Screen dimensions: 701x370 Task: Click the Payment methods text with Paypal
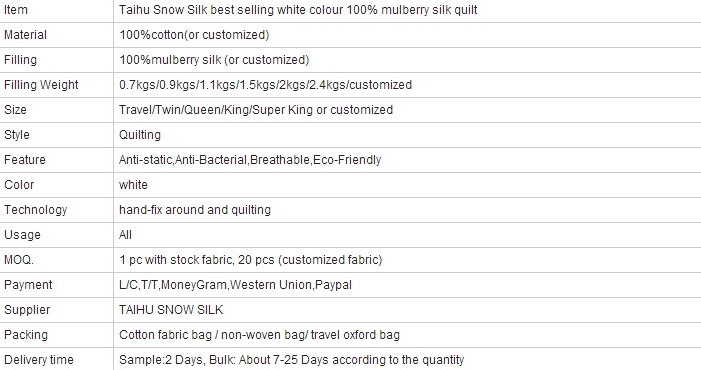coord(235,285)
